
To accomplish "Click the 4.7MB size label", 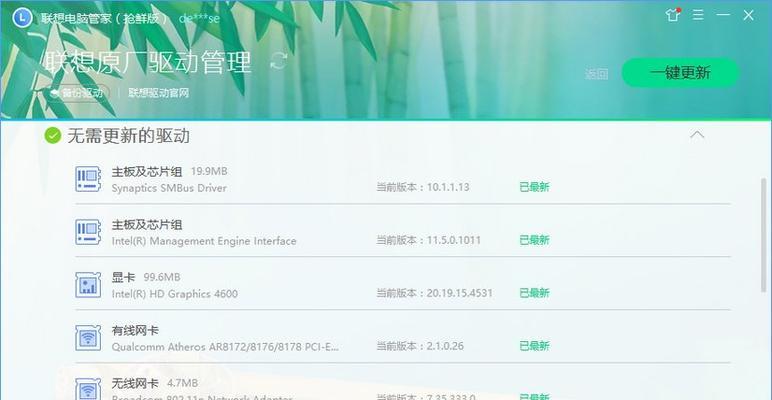I will point(182,383).
